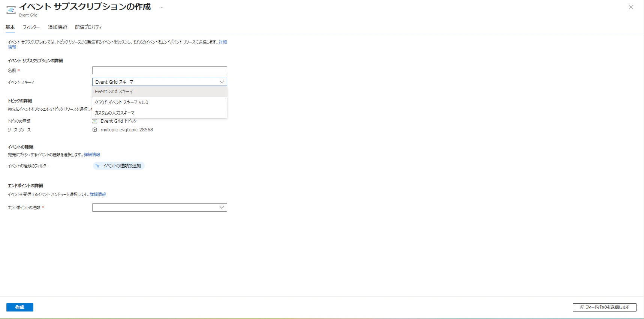Viewport: 644px width, 319px height.
Task: Click the feedback person icon
Action: (x=582, y=307)
